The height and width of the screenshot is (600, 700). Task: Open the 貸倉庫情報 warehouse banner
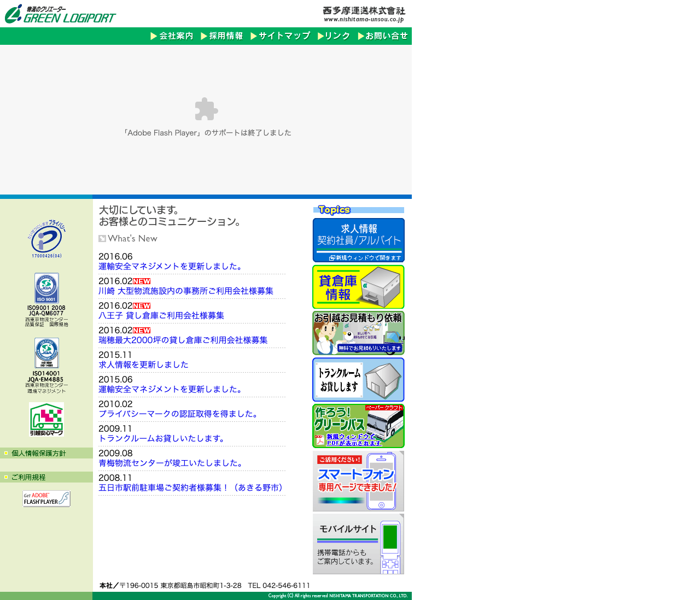pyautogui.click(x=358, y=287)
